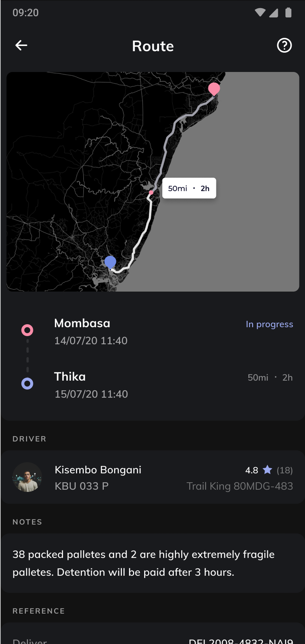The width and height of the screenshot is (305, 644).
Task: Open the In progress status link
Action: coord(269,324)
